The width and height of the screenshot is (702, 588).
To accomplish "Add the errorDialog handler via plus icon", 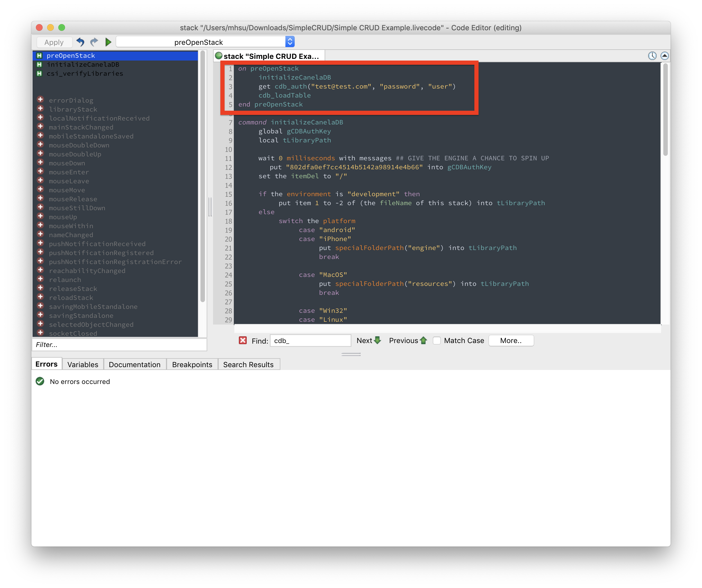I will [40, 99].
